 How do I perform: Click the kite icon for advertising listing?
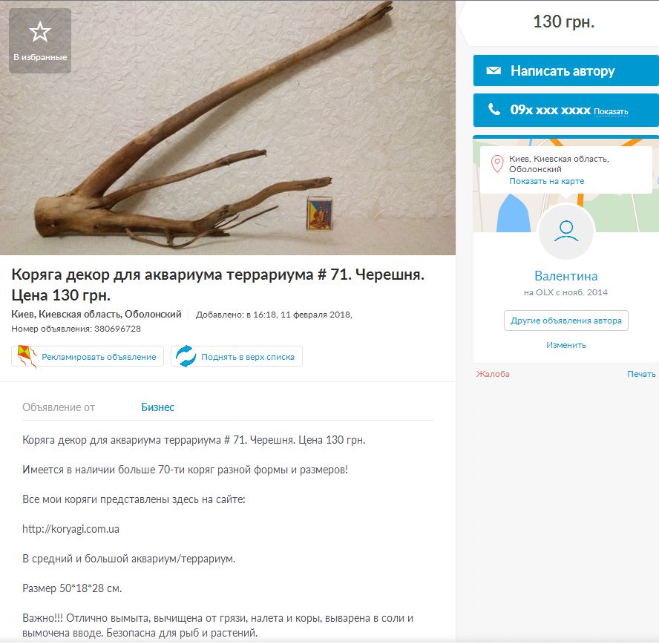click(27, 357)
